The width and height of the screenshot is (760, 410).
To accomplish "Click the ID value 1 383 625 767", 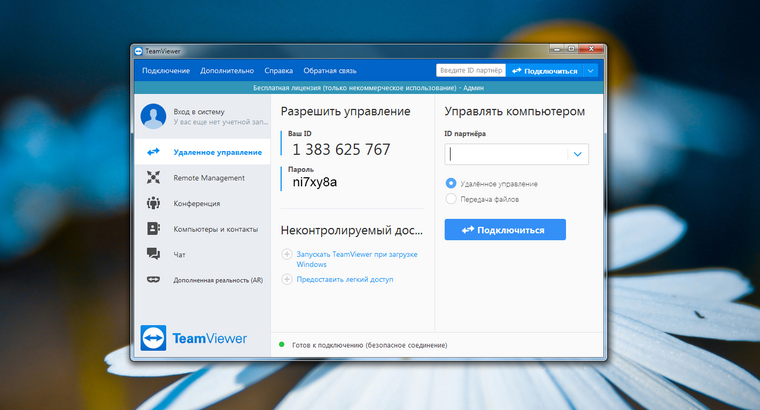I will [x=341, y=149].
